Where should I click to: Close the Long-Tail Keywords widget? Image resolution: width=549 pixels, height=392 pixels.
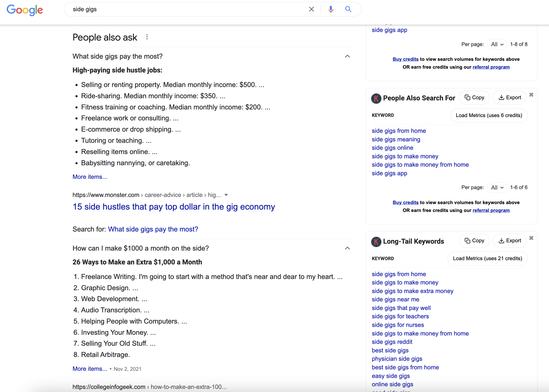[x=531, y=238]
